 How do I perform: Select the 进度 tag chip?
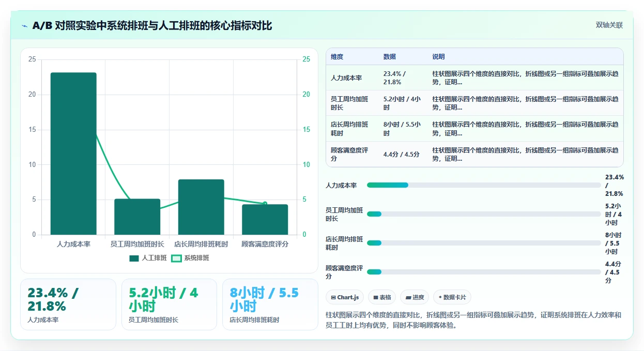tap(415, 297)
